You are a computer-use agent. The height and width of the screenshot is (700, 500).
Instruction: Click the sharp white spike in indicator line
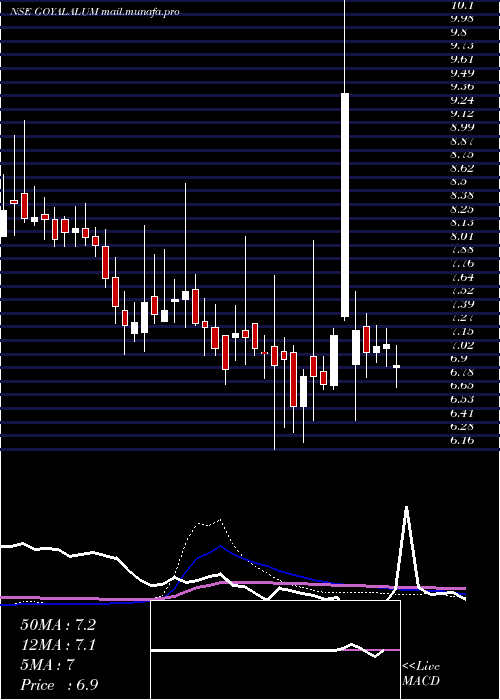(x=407, y=547)
